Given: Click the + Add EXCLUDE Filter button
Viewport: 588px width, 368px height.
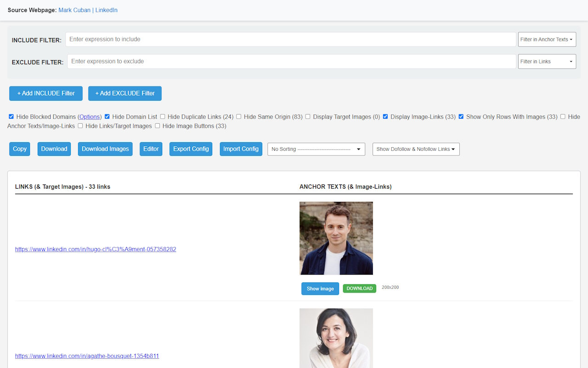Looking at the screenshot, I should [x=125, y=93].
